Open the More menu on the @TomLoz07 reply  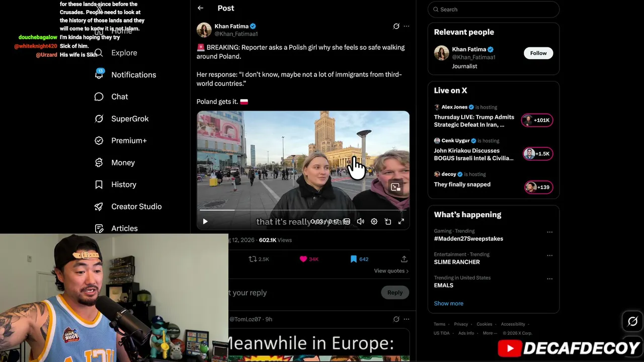click(x=407, y=319)
